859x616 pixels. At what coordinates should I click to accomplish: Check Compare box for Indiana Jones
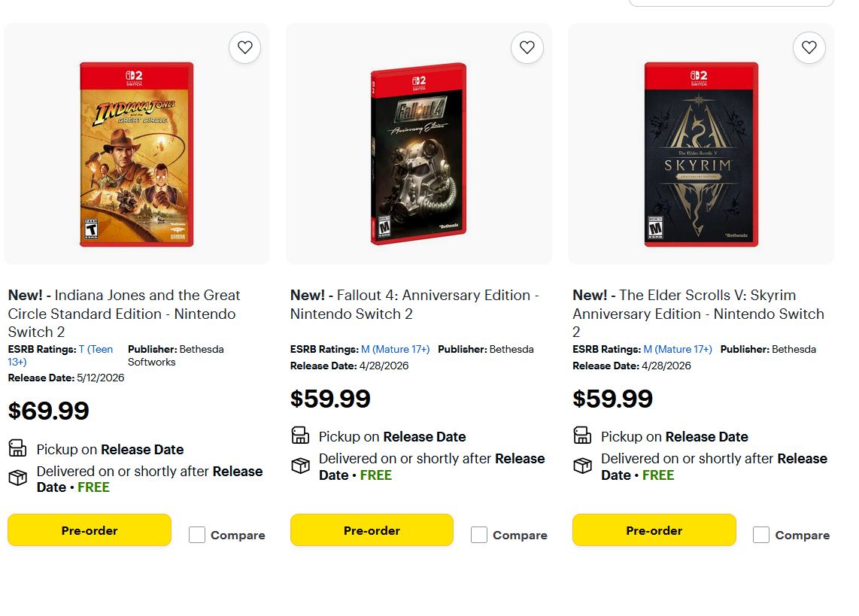(197, 535)
